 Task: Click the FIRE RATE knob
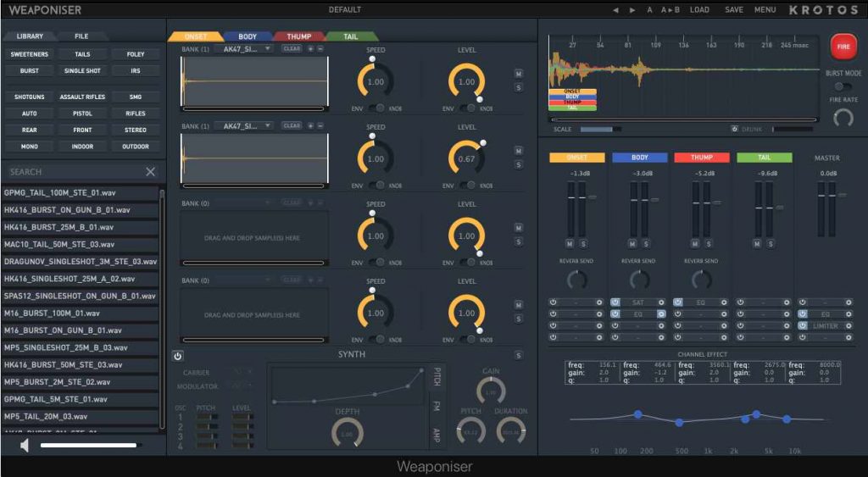click(843, 118)
